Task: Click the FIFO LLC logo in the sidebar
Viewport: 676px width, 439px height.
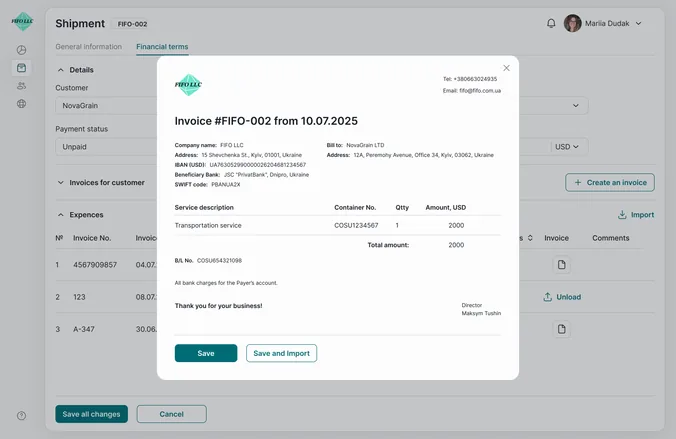Action: tap(22, 21)
